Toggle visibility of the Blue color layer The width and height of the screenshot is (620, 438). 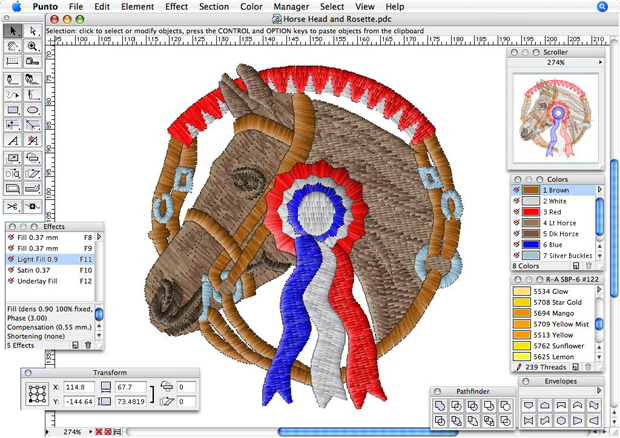pos(516,243)
